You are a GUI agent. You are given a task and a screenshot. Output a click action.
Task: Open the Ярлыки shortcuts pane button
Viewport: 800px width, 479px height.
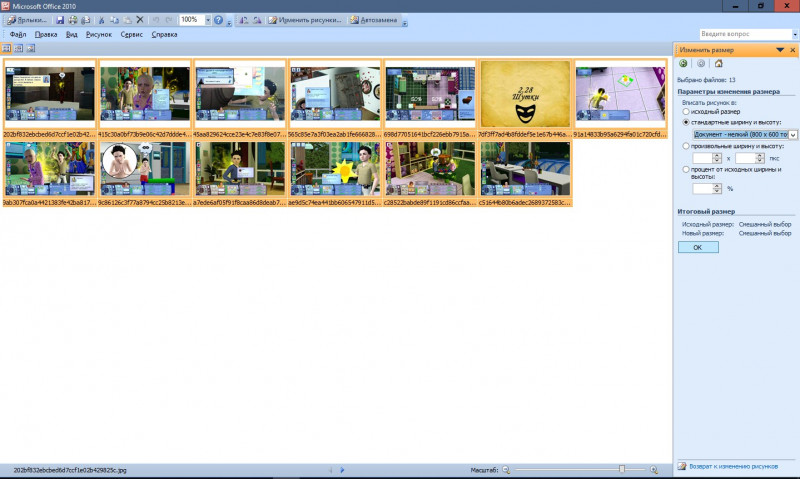27,20
